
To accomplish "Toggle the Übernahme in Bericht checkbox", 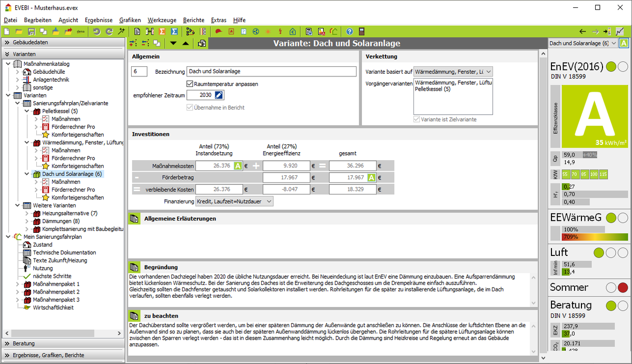I will coord(190,107).
